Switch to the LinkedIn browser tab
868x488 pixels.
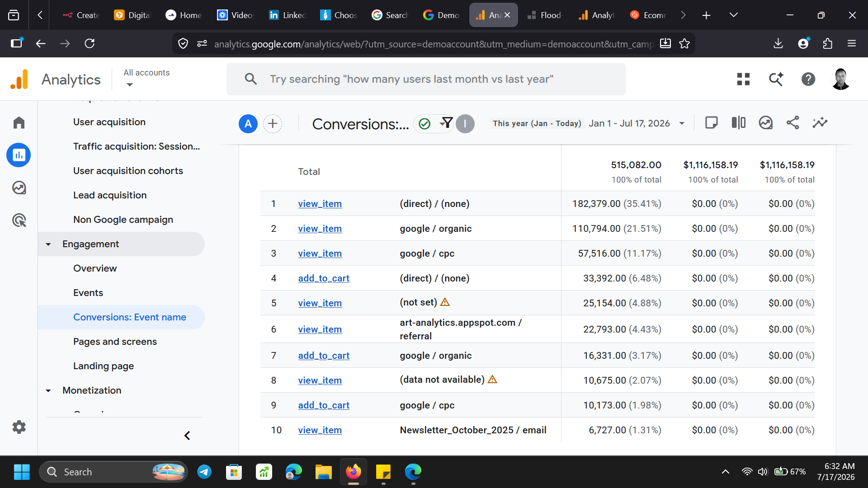pos(287,15)
